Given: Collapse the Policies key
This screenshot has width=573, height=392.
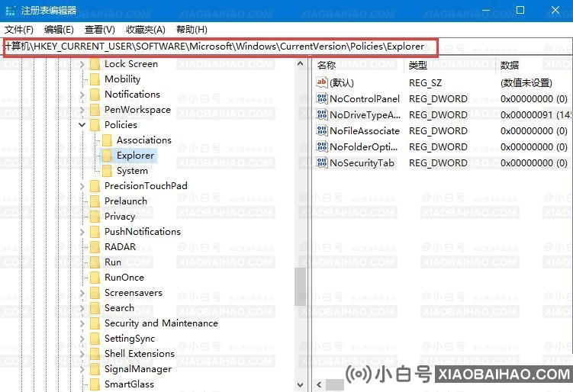Looking at the screenshot, I should coord(82,125).
